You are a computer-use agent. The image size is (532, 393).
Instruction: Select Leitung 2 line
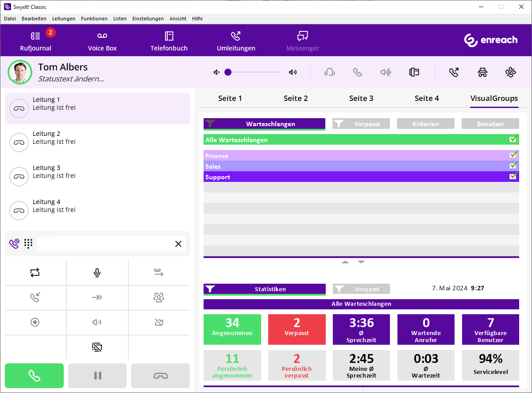click(x=97, y=143)
